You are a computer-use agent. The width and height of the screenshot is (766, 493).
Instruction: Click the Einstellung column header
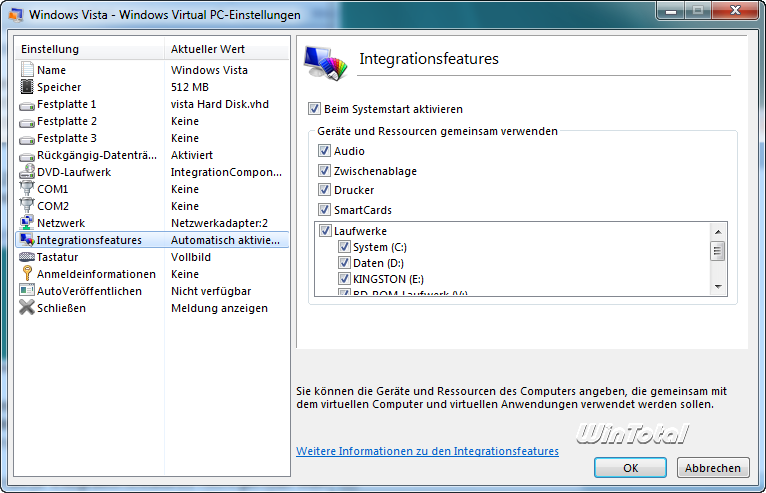click(89, 49)
